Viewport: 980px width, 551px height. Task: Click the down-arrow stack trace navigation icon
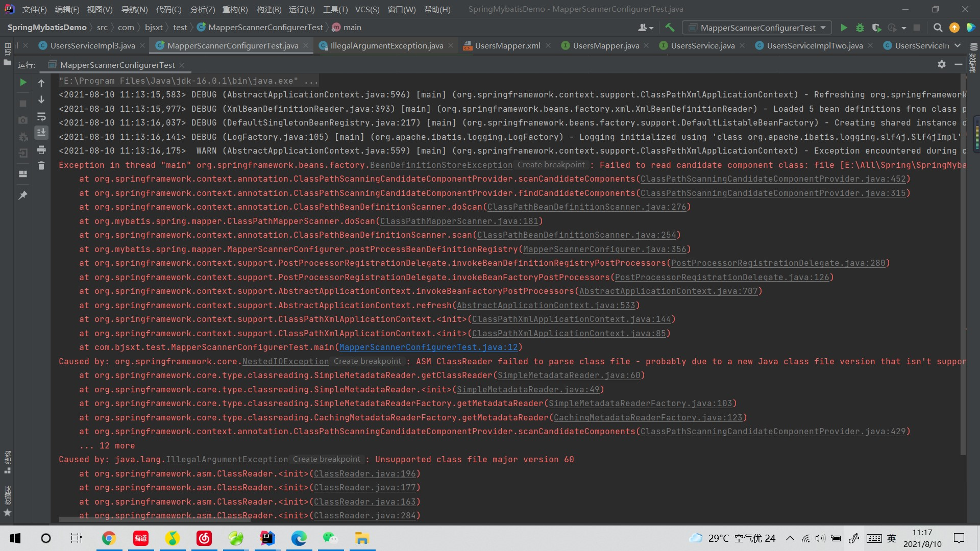pos(41,99)
